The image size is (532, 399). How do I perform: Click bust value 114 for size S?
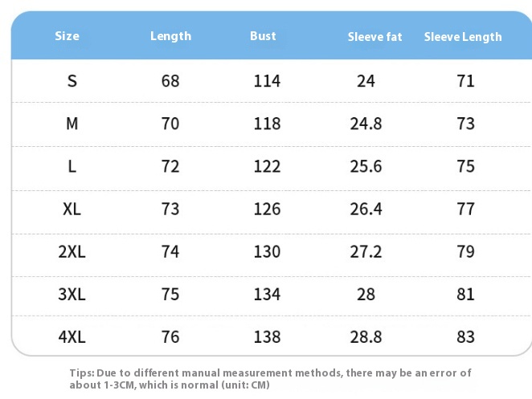[x=267, y=81]
